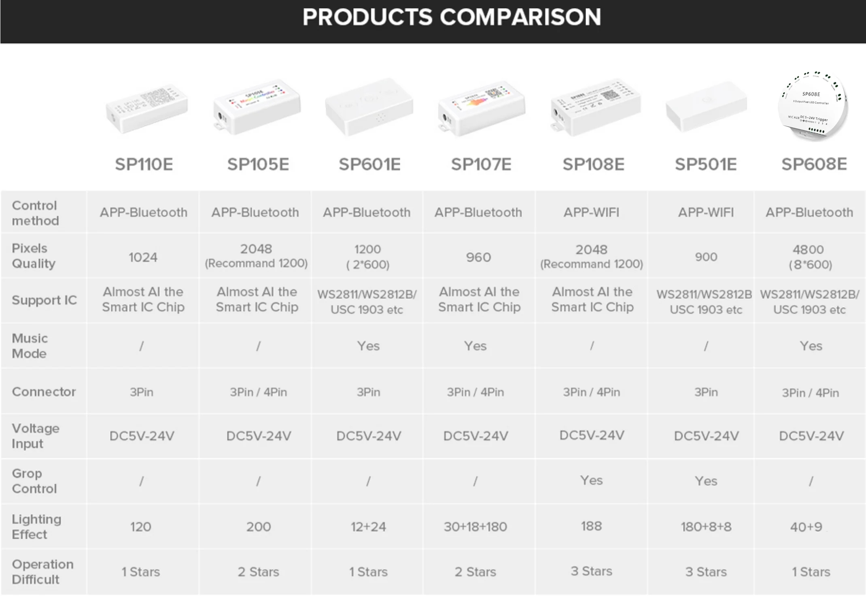The width and height of the screenshot is (866, 616).
Task: Select the Control method row label
Action: tap(35, 213)
